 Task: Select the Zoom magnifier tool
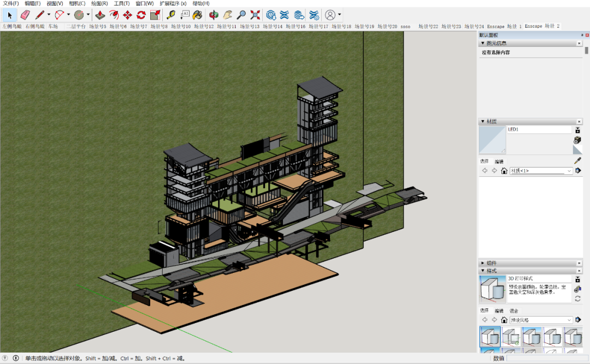pyautogui.click(x=241, y=15)
